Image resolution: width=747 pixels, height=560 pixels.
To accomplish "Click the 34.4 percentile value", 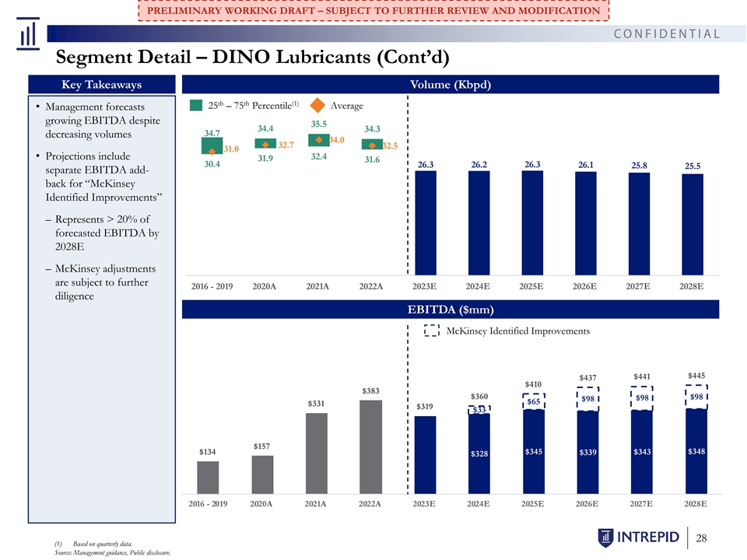I will click(265, 128).
